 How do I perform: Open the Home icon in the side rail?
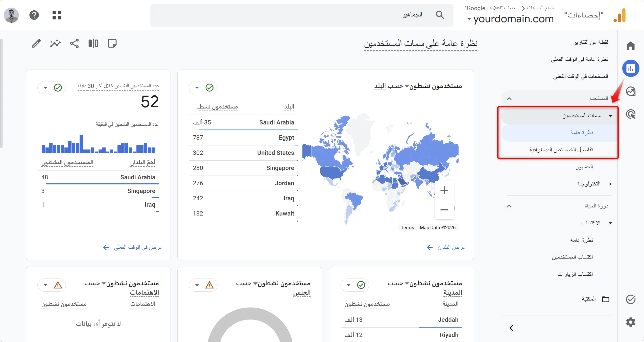(631, 46)
